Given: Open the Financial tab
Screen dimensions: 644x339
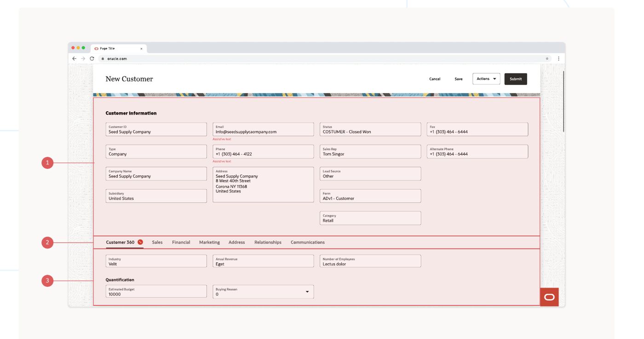Looking at the screenshot, I should pos(181,242).
